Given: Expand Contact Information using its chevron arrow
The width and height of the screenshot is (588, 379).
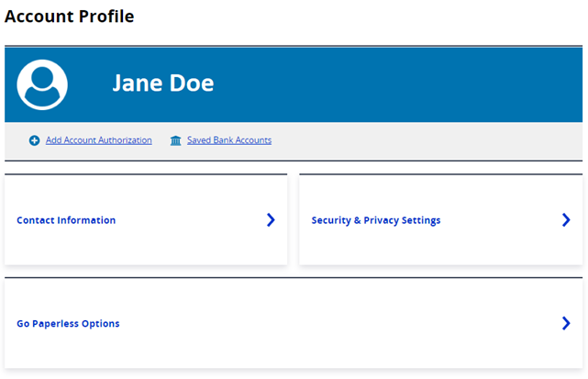Looking at the screenshot, I should pos(271,220).
